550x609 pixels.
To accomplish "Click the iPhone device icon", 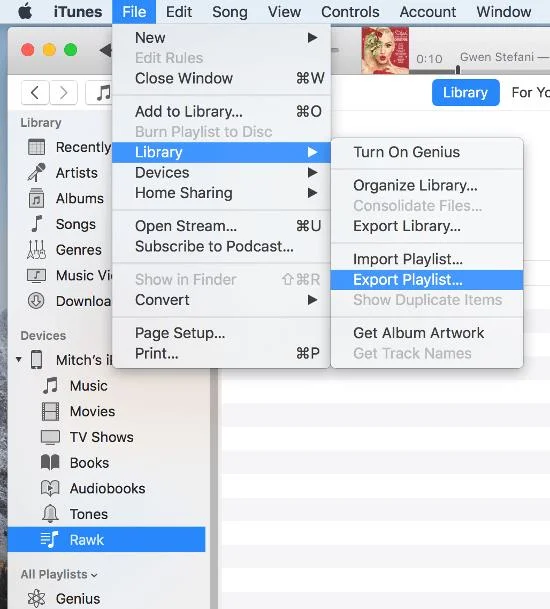I will point(37,360).
